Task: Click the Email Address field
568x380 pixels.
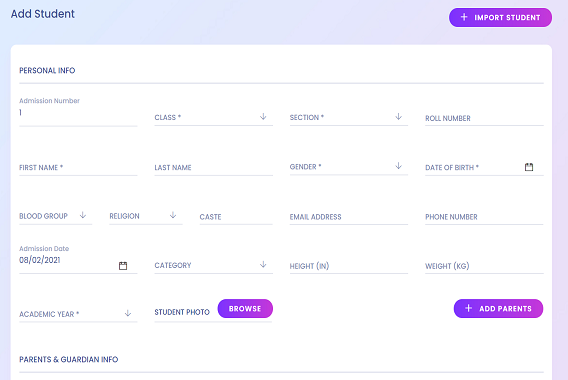Action: point(348,217)
